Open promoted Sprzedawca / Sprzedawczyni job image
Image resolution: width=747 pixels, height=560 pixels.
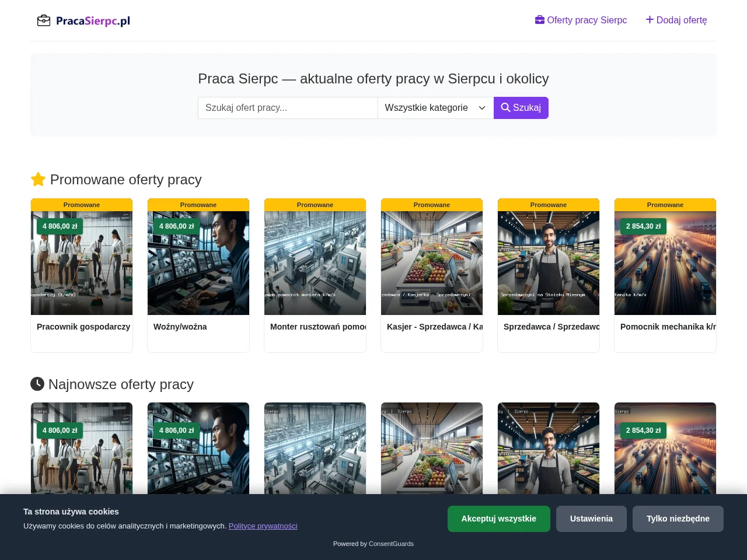point(549,263)
